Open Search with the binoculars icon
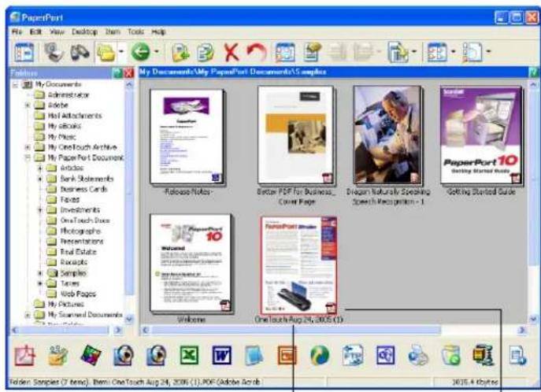This screenshot has height=392, width=541. 80,53
